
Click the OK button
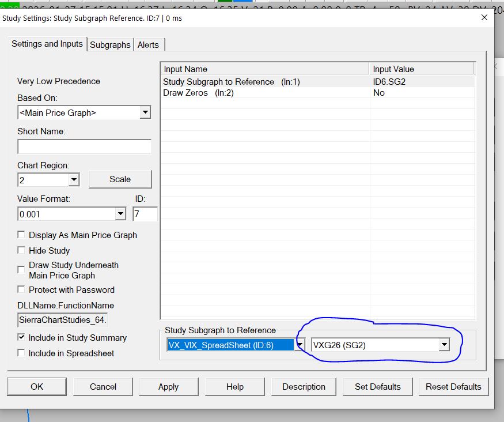pos(37,387)
